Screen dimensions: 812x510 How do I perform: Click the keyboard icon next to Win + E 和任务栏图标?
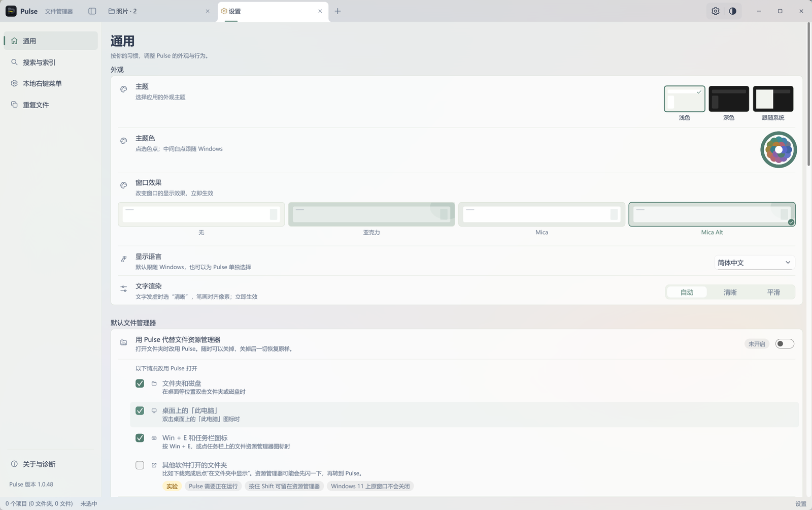pos(154,438)
